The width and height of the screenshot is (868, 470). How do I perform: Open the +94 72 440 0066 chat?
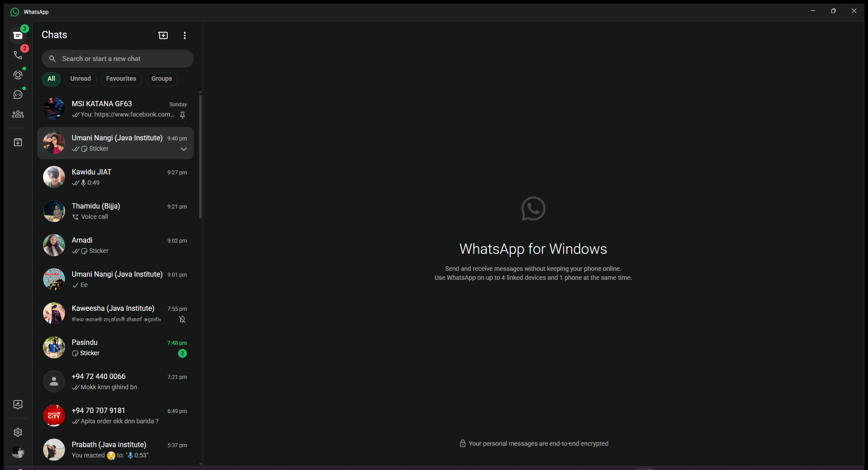coord(116,382)
